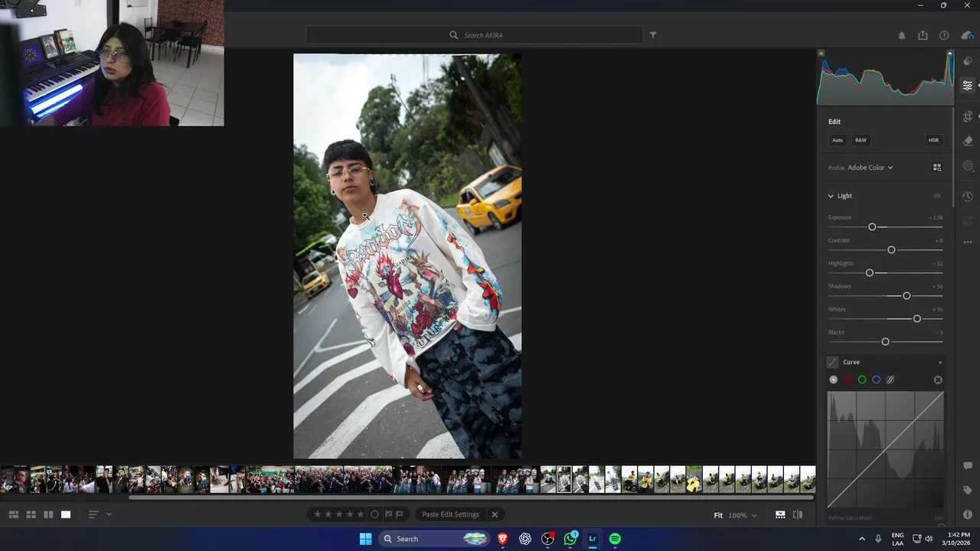The height and width of the screenshot is (551, 980).
Task: Open the sort order dropdown
Action: tap(100, 514)
